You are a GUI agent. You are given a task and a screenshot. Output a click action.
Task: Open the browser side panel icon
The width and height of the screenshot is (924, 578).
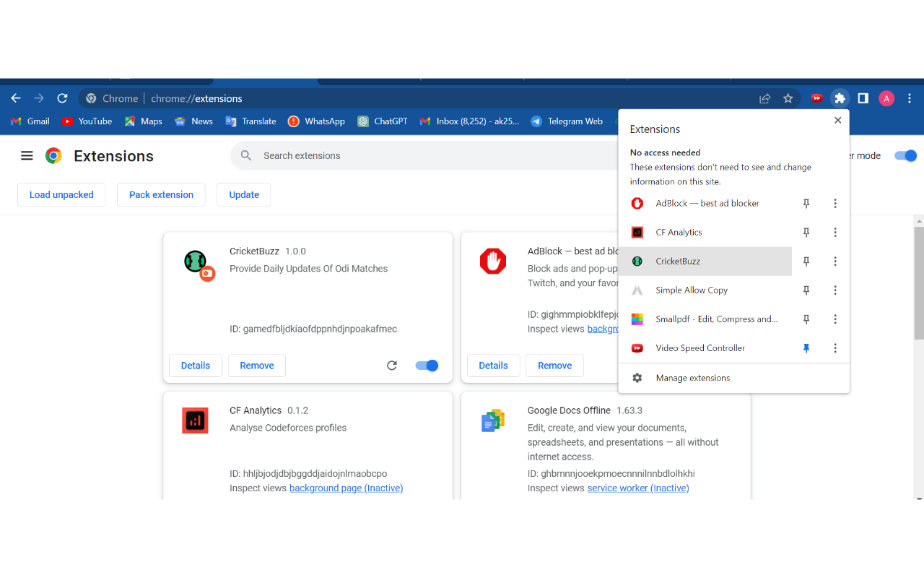tap(863, 98)
